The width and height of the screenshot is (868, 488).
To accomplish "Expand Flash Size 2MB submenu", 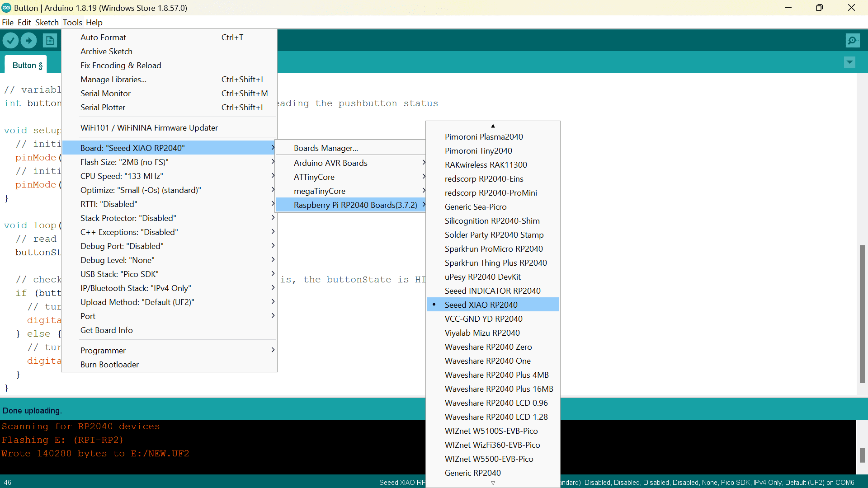I will coord(169,162).
